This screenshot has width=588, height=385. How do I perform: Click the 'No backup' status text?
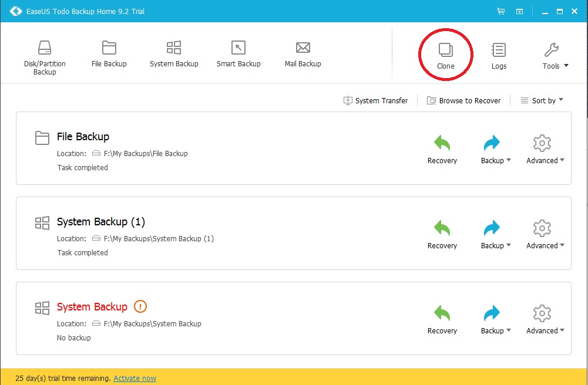point(74,338)
